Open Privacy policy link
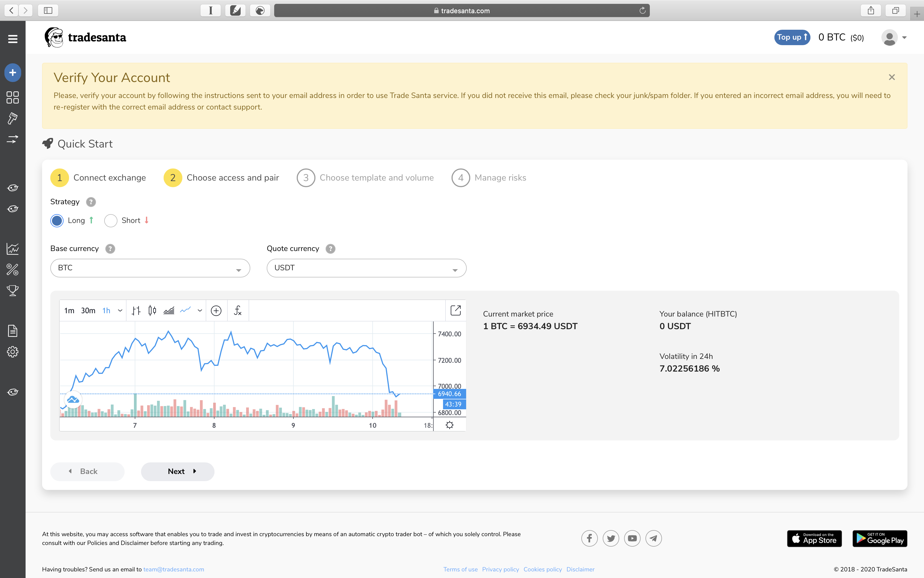The image size is (924, 578). click(x=501, y=569)
